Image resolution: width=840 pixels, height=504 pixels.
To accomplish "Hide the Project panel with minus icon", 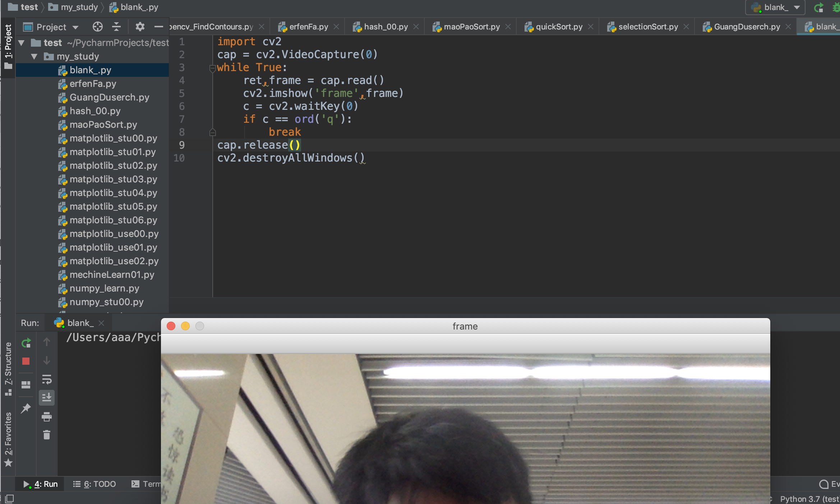I will pyautogui.click(x=158, y=27).
